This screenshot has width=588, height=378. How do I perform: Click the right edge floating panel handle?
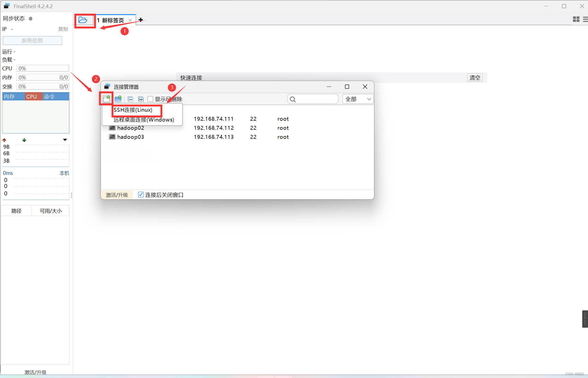click(585, 319)
